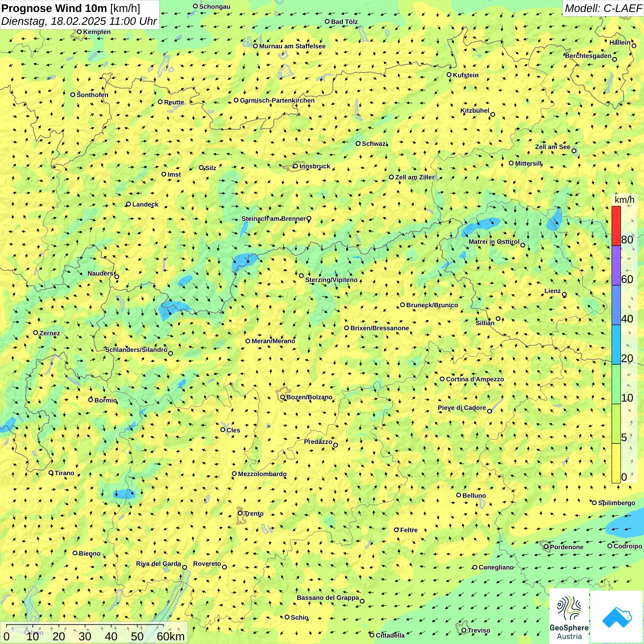This screenshot has width=644, height=644.
Task: Click the Landeck marker circle
Action: click(128, 204)
